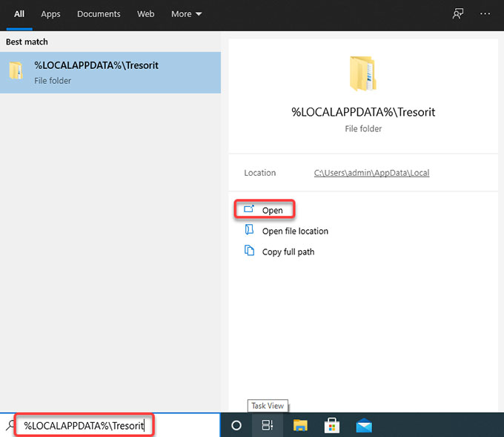Click the folder icon in best match row
The width and height of the screenshot is (504, 437).
coord(16,70)
